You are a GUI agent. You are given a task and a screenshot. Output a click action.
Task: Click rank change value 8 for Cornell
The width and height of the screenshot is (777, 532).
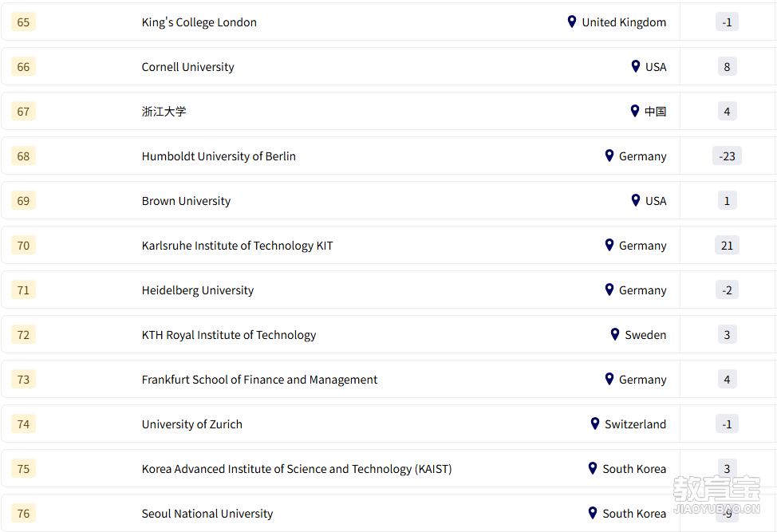point(727,67)
